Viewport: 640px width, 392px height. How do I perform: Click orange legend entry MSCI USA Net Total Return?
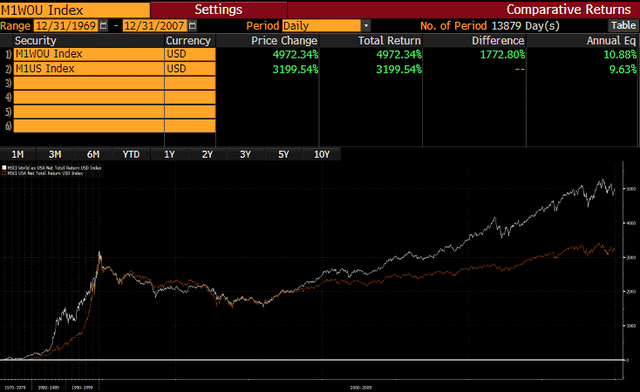43,173
